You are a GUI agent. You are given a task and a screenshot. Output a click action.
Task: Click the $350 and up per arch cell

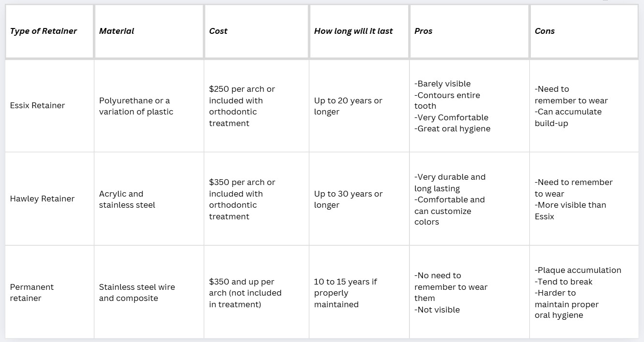pyautogui.click(x=256, y=292)
